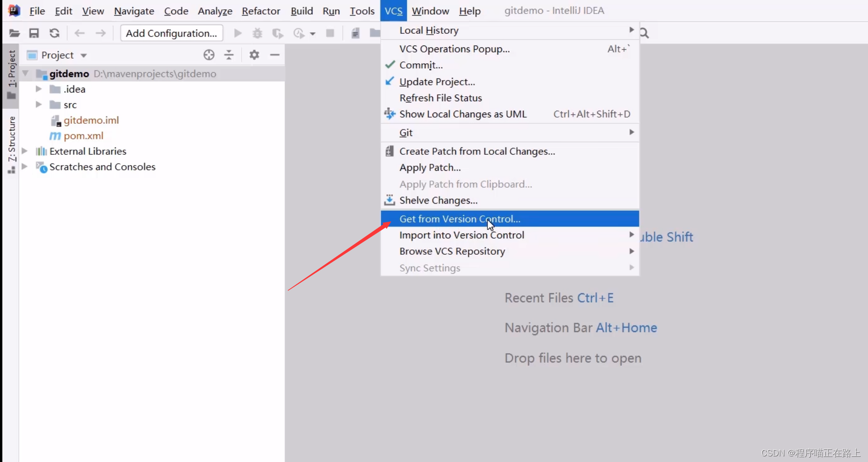Click the Debug bug icon
The width and height of the screenshot is (868, 462).
click(258, 33)
